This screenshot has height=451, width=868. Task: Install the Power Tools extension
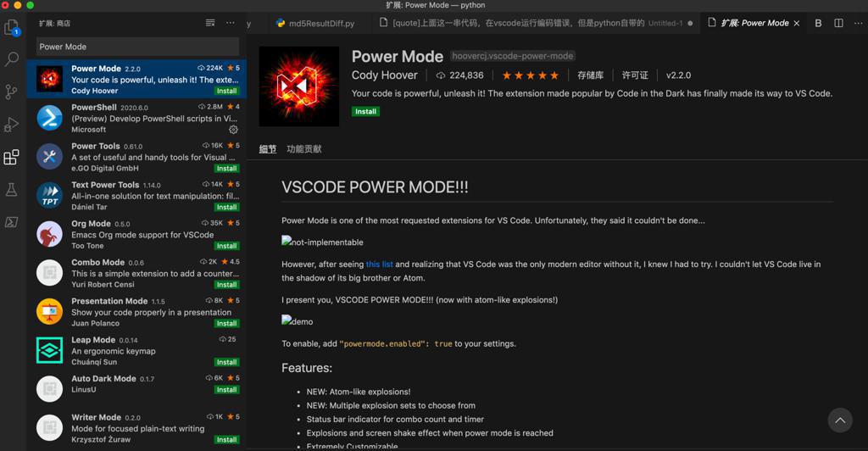click(x=226, y=168)
